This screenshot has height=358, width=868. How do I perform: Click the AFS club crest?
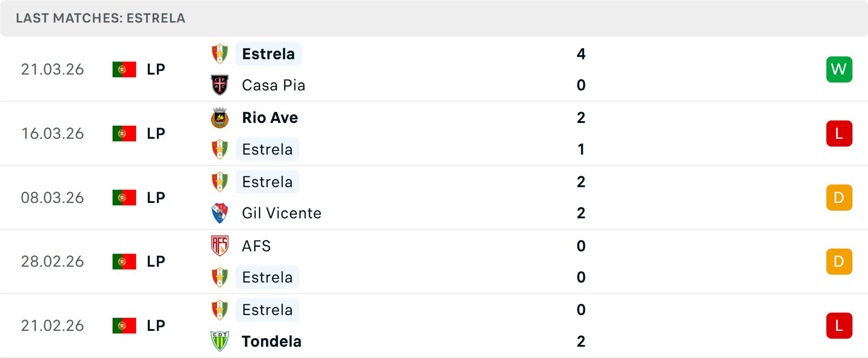(220, 246)
